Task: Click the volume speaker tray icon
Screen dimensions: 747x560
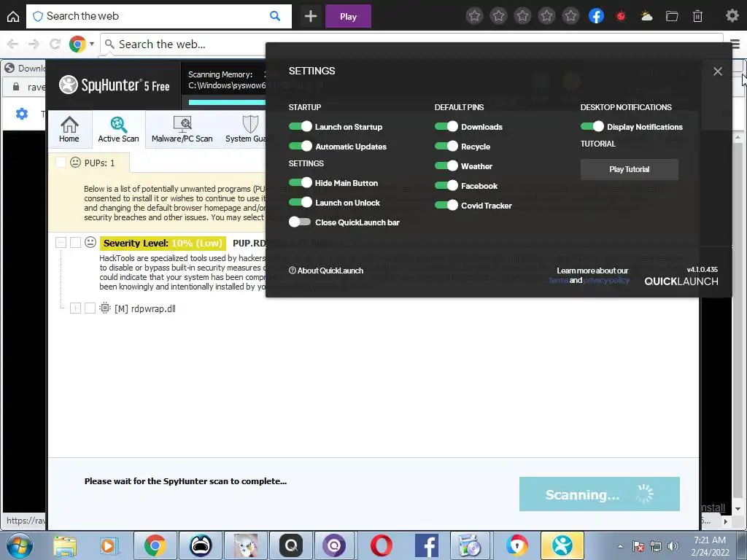Action: (x=673, y=546)
